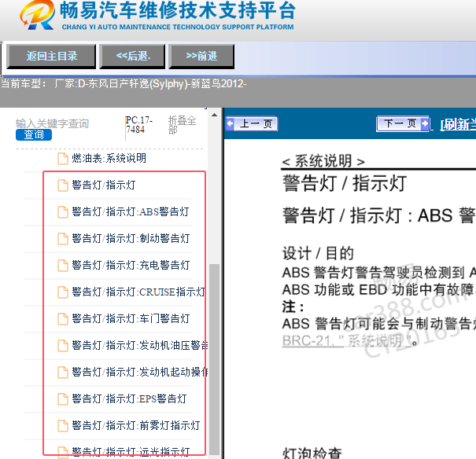Click the document icon beside CRUISE指示灯
476x459 pixels.
pos(62,292)
